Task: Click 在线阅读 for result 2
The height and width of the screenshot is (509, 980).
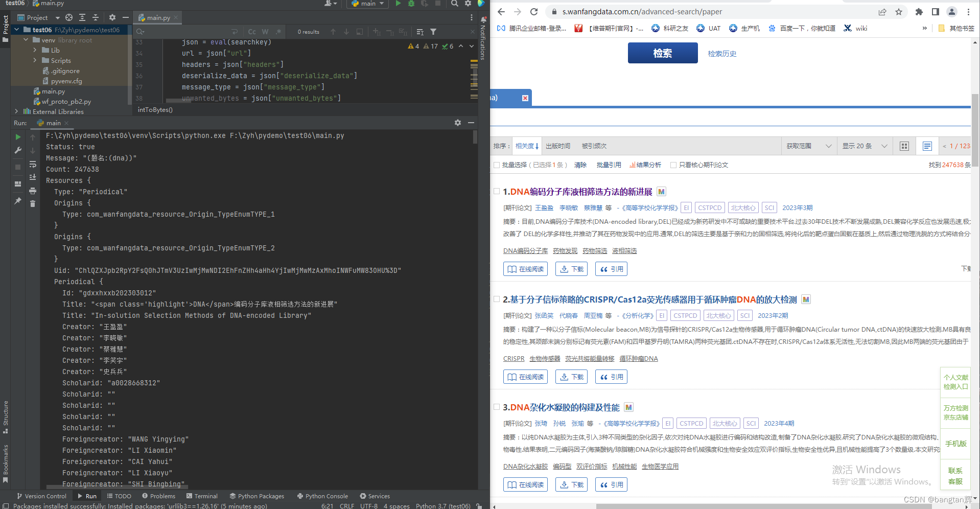Action: [526, 377]
